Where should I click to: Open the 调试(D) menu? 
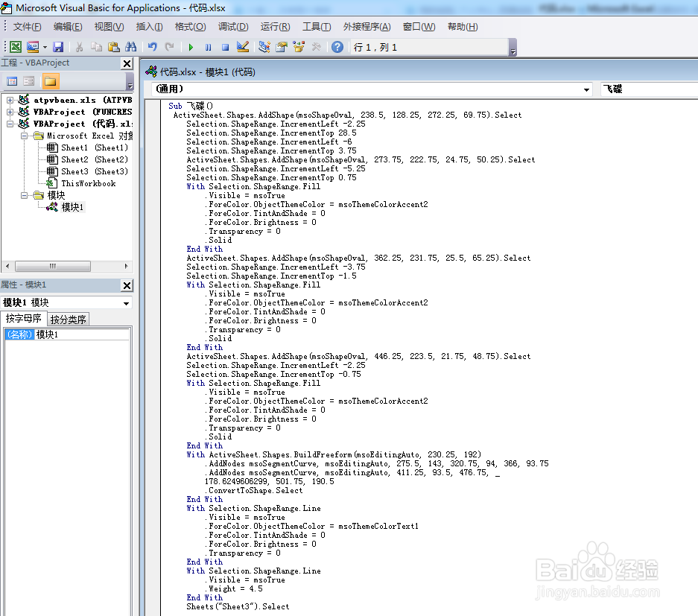click(233, 27)
